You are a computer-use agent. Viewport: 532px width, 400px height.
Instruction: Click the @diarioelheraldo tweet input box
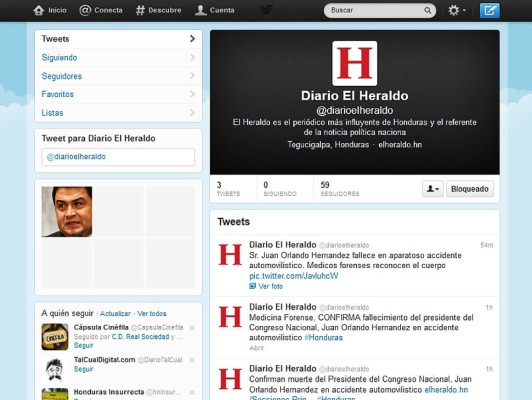point(118,157)
